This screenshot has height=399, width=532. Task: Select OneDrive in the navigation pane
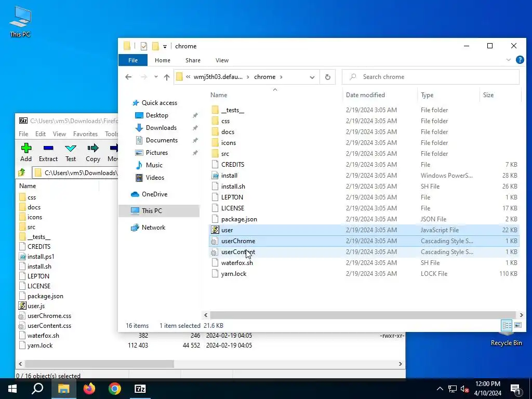pyautogui.click(x=154, y=194)
